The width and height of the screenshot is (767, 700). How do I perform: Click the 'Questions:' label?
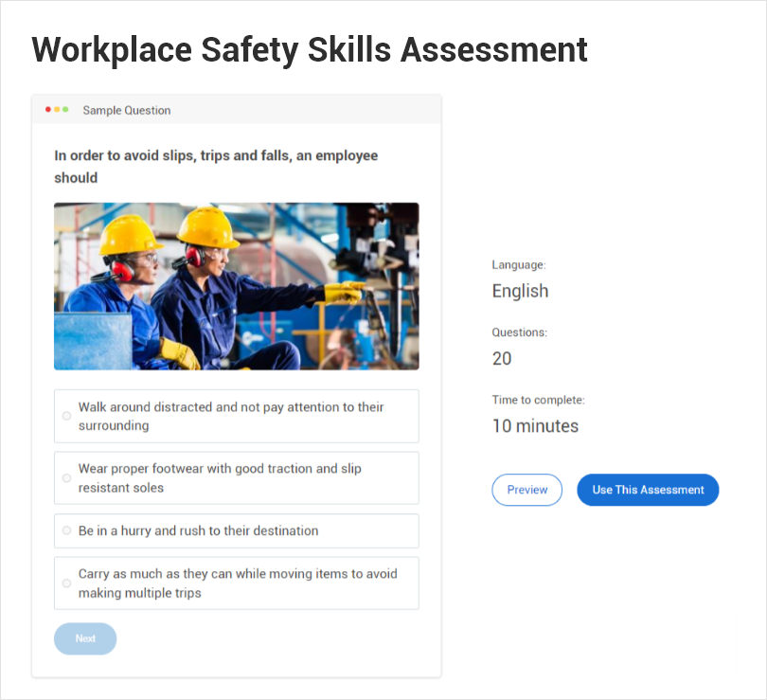click(520, 332)
